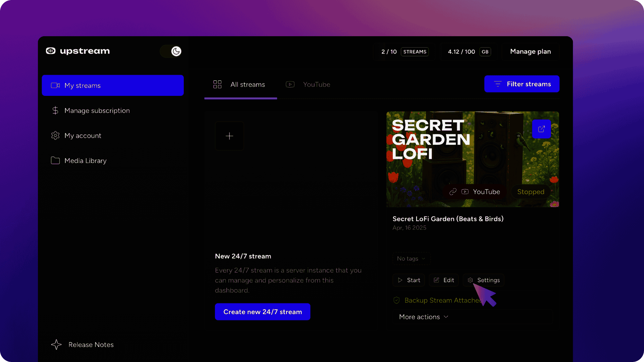Start the Secret LoFi Garden stream
Screen dimensions: 644x362
(409, 280)
